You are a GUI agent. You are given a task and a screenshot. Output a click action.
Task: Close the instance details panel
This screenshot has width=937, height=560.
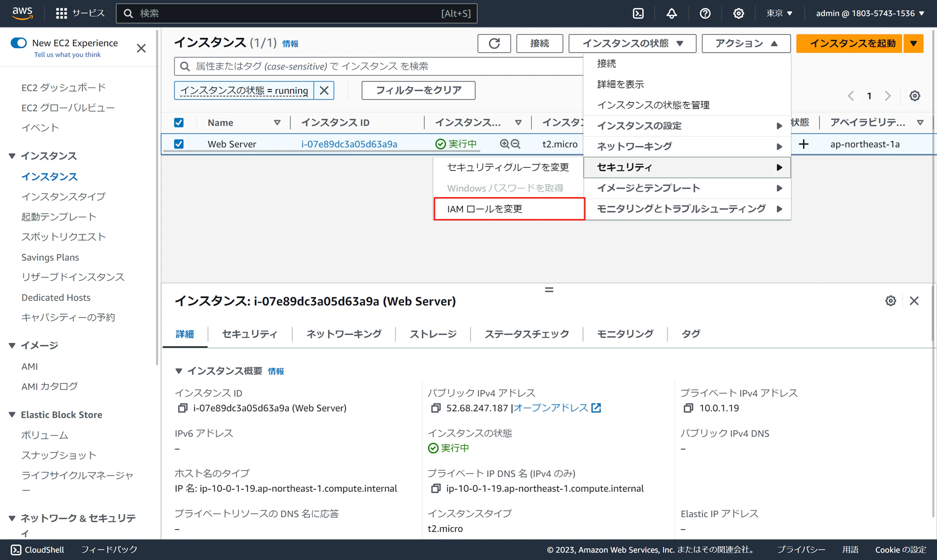(914, 301)
